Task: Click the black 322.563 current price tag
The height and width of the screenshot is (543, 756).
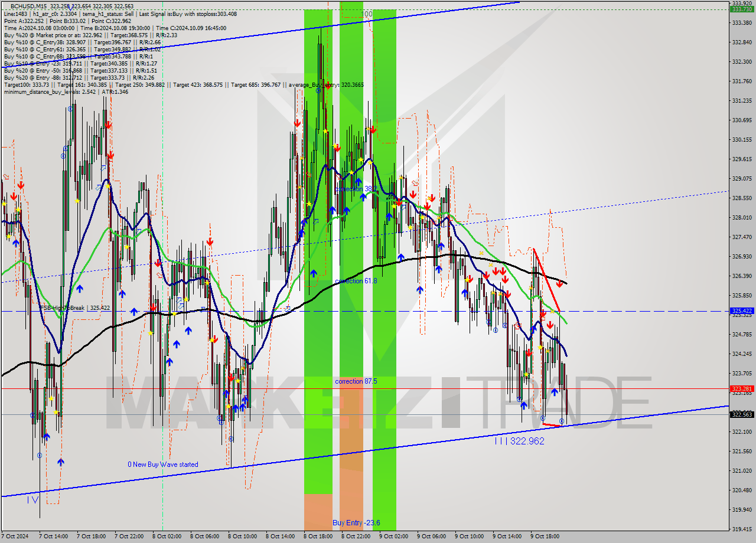Action: coord(742,414)
